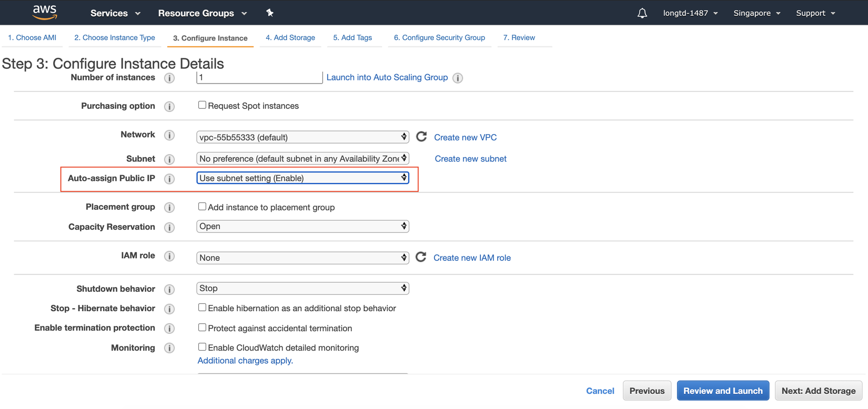Image resolution: width=868 pixels, height=409 pixels.
Task: Open the Singapore region selector
Action: (756, 13)
